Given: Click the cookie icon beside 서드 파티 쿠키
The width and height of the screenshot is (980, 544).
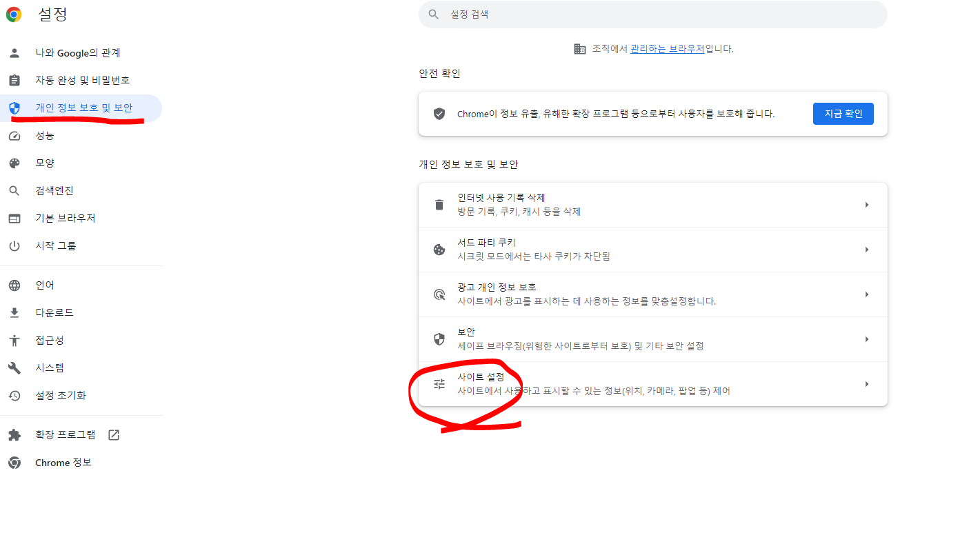Looking at the screenshot, I should click(439, 249).
